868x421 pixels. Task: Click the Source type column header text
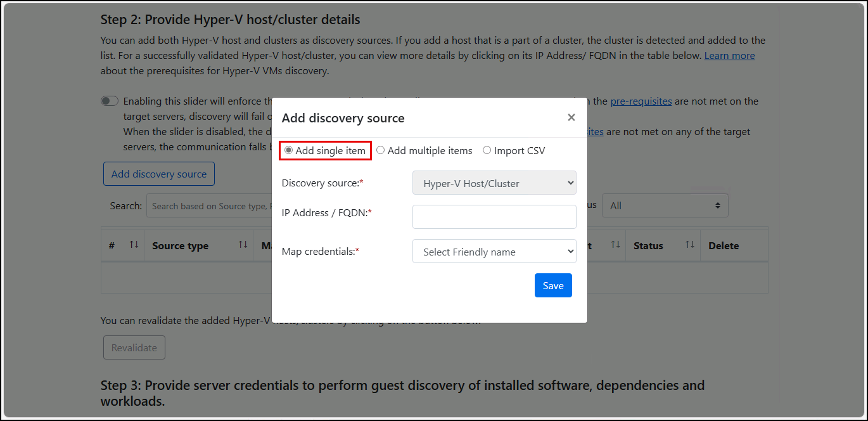pos(180,246)
